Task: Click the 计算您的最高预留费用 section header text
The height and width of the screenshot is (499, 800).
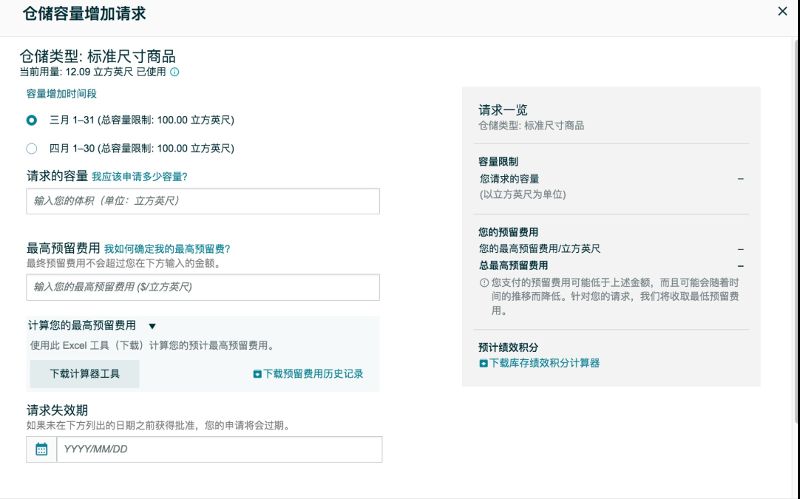Action: point(82,326)
